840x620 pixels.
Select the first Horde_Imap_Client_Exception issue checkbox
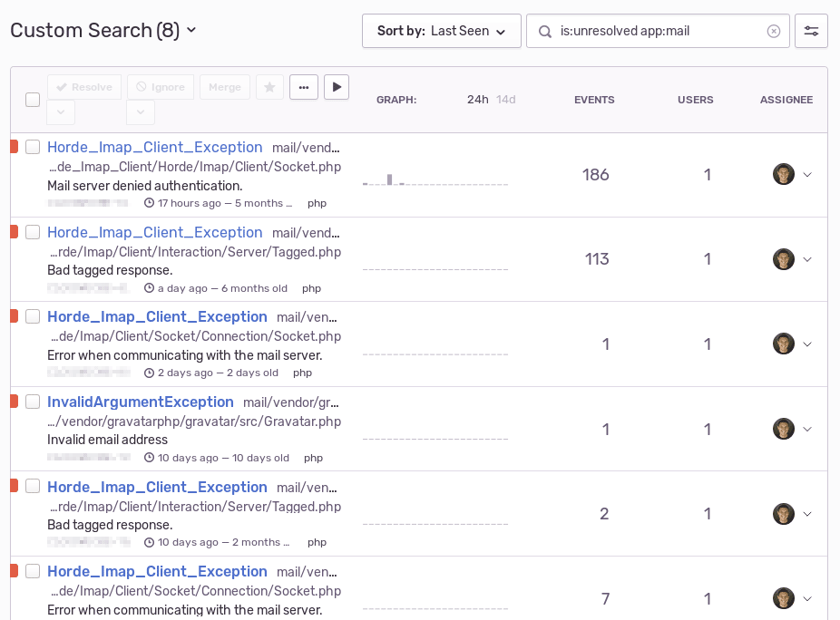[33, 146]
